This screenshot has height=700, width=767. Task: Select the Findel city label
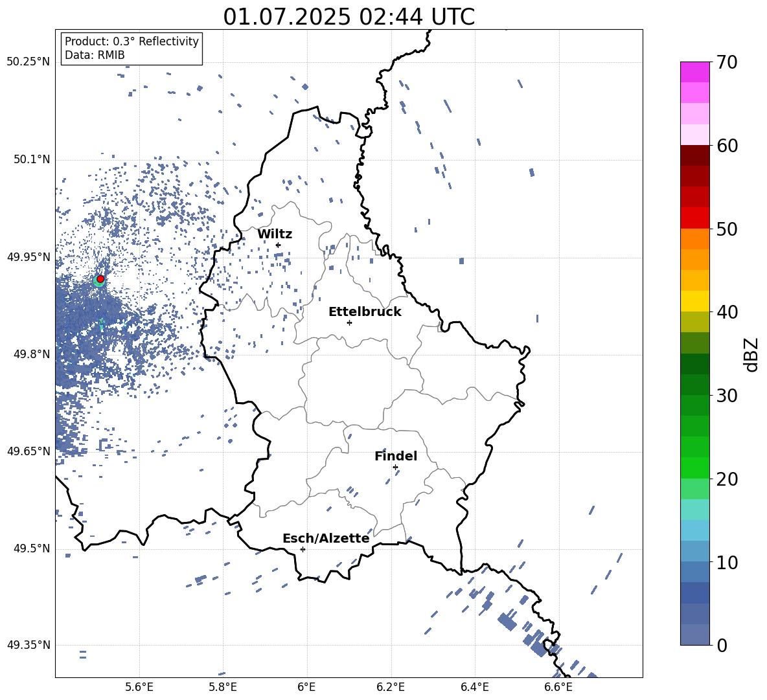pos(396,456)
